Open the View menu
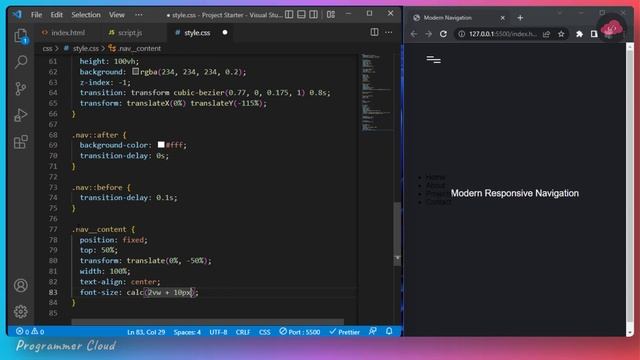Viewport: 640px width, 360px height. (117, 15)
